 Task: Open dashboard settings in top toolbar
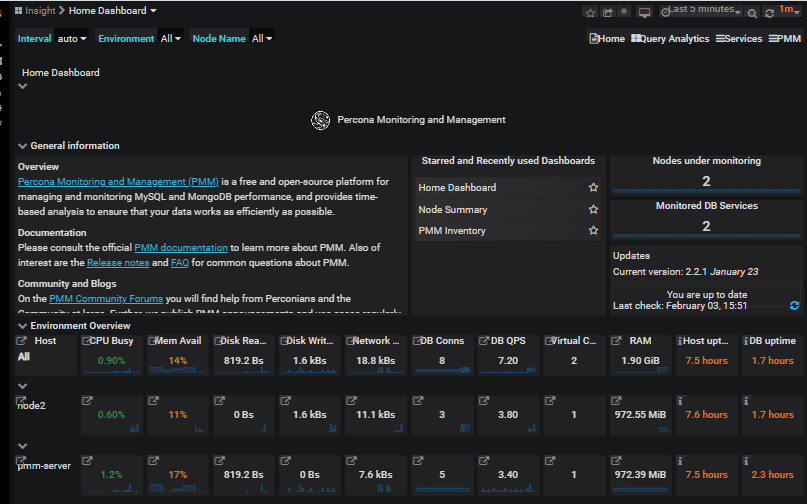click(x=624, y=11)
